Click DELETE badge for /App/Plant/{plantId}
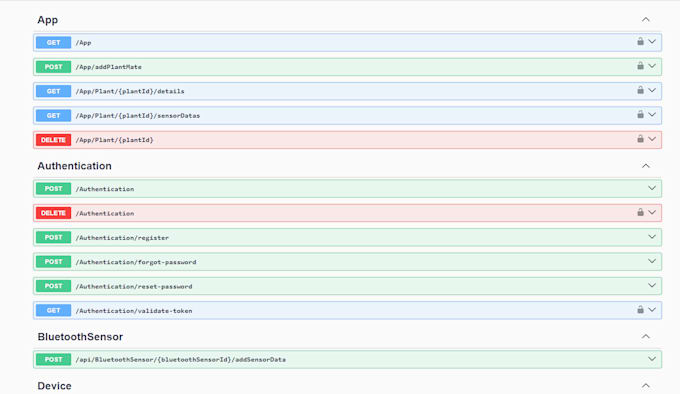 (53, 140)
